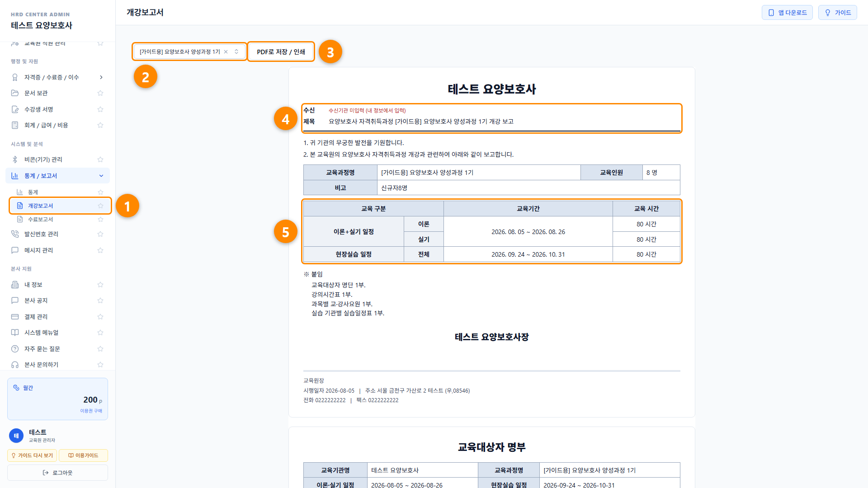Viewport: 868px width, 488px height.
Task: Clear the selected course with the X icon
Action: pyautogui.click(x=226, y=52)
